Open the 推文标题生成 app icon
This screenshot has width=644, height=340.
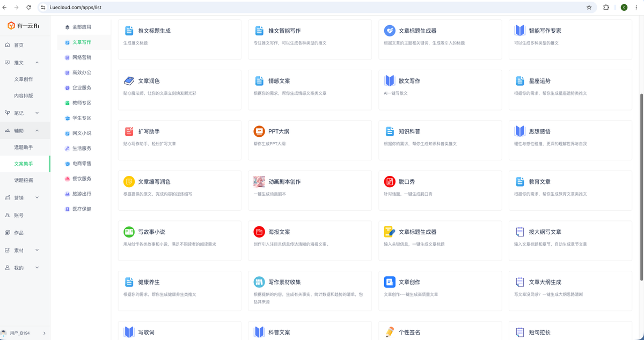click(129, 31)
